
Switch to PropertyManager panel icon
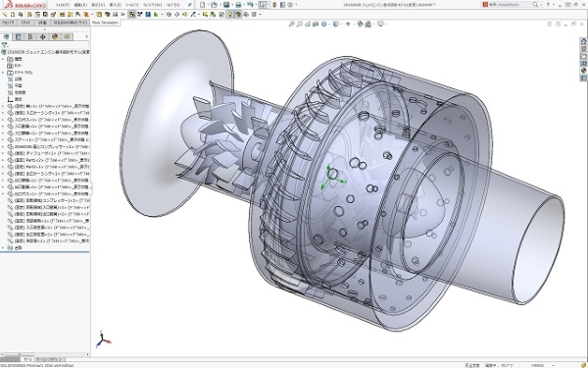tap(18, 37)
